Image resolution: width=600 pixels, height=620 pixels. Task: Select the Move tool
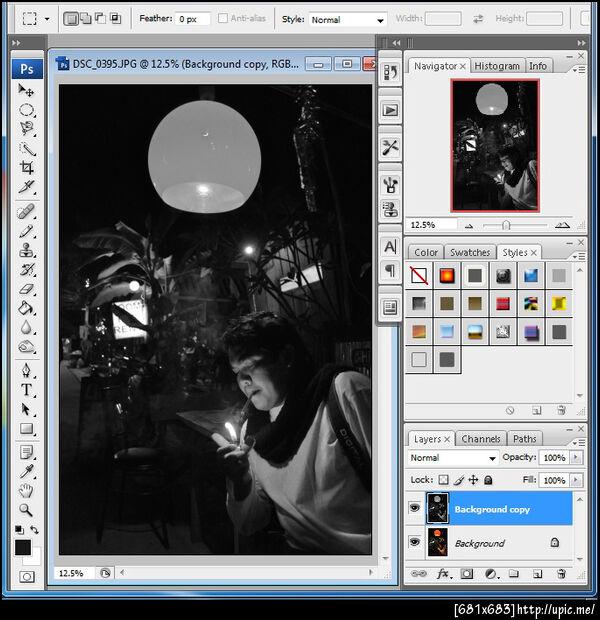[27, 91]
